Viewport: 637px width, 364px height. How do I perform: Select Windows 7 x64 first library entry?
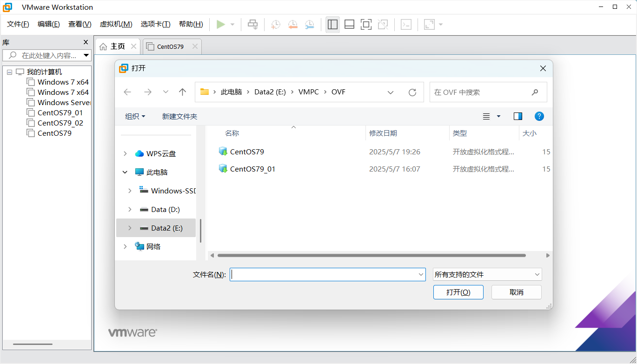58,82
